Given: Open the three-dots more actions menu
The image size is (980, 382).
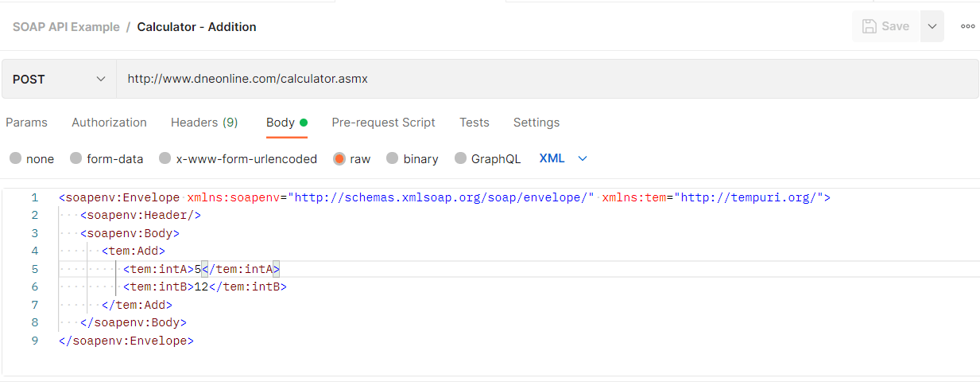Looking at the screenshot, I should [x=967, y=26].
